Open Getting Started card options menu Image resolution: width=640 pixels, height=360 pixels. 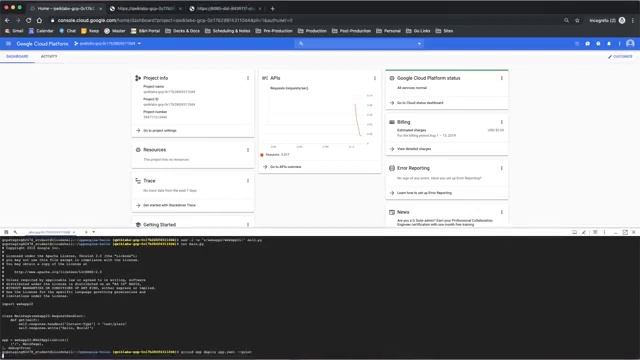click(x=248, y=224)
